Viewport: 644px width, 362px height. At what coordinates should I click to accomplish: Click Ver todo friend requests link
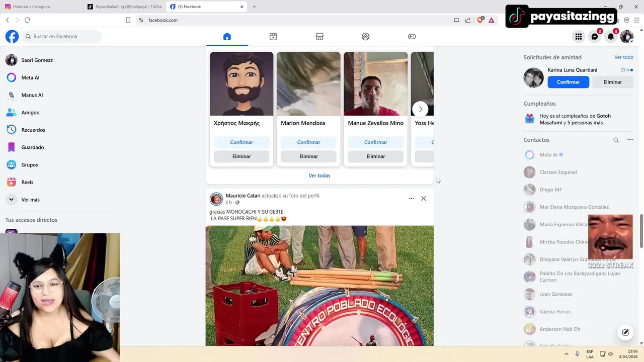point(624,57)
